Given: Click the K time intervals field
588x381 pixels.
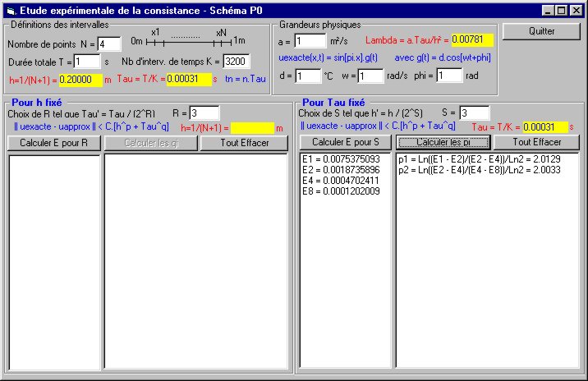Looking at the screenshot, I should 237,61.
